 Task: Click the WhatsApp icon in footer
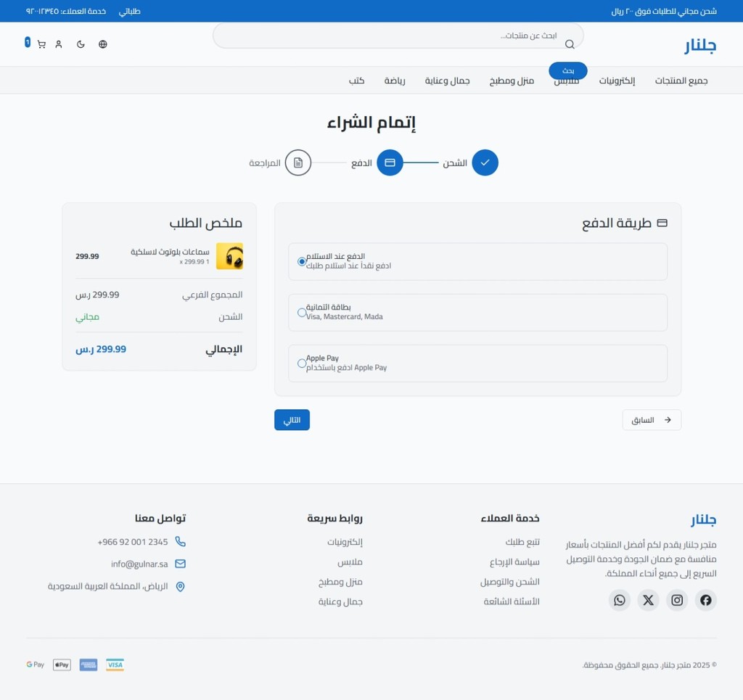(620, 600)
